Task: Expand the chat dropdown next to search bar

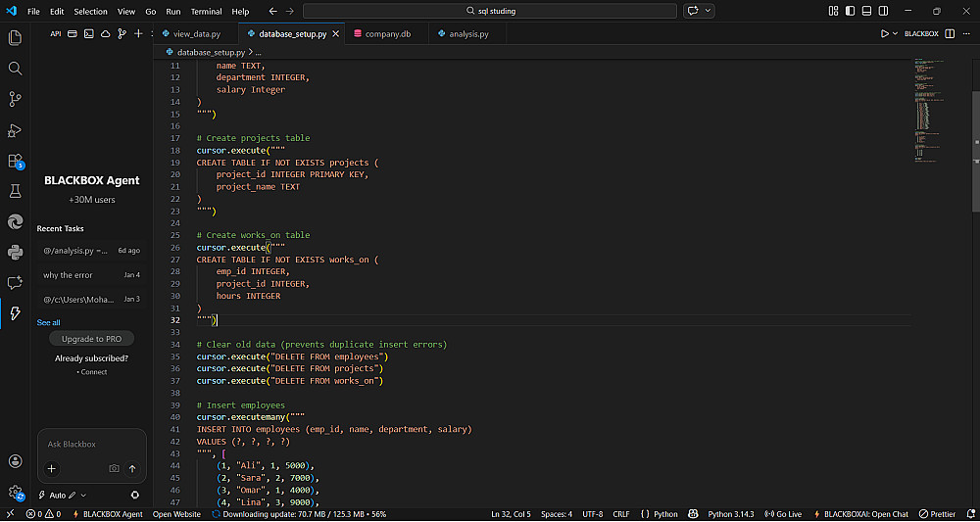Action: 709,11
